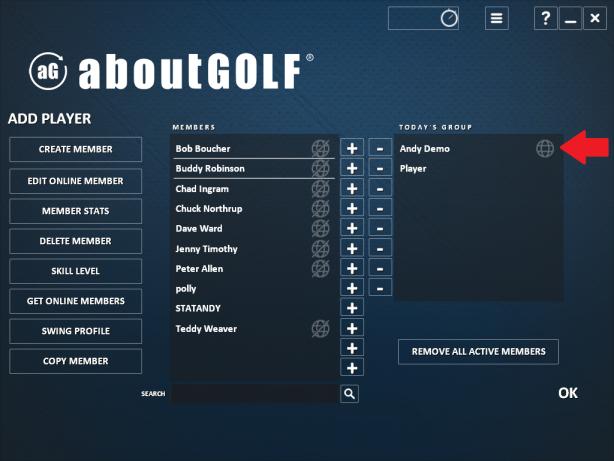Click Remove All Active Members

[x=479, y=351]
